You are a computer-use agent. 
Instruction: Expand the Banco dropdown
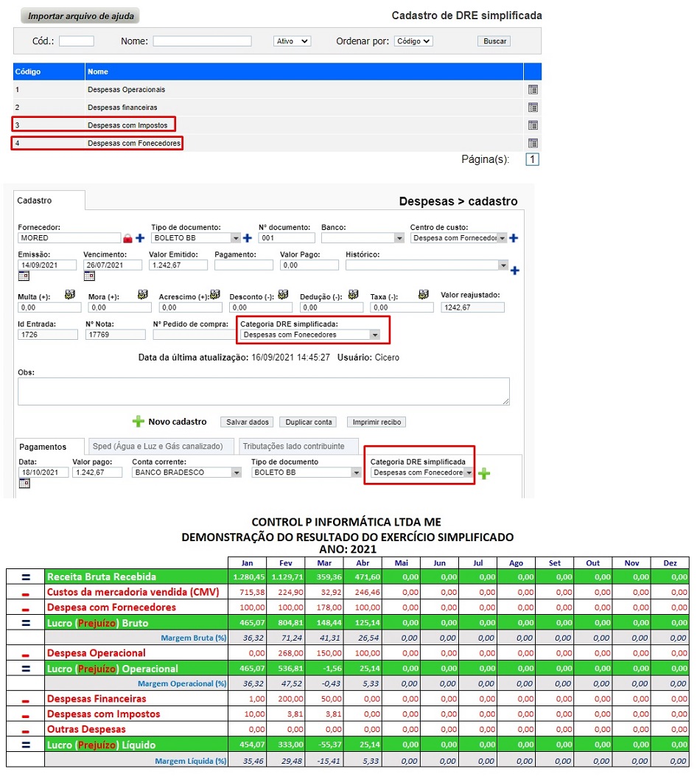coord(399,238)
